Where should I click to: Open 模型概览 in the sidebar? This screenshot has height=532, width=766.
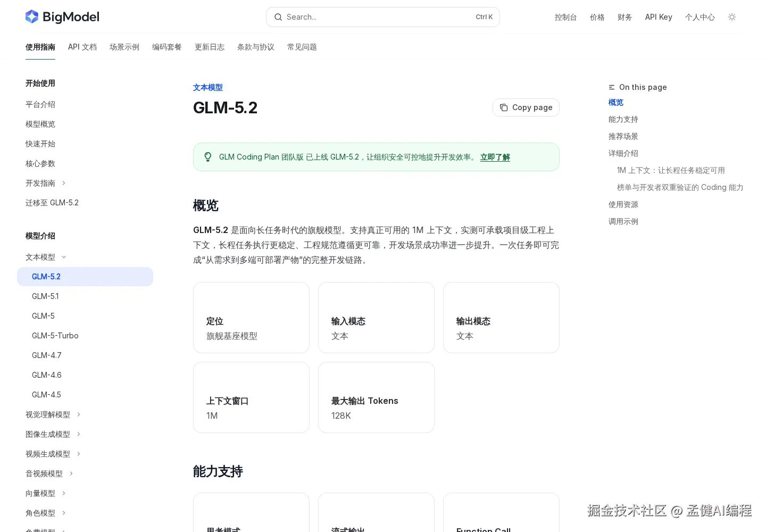tap(40, 124)
